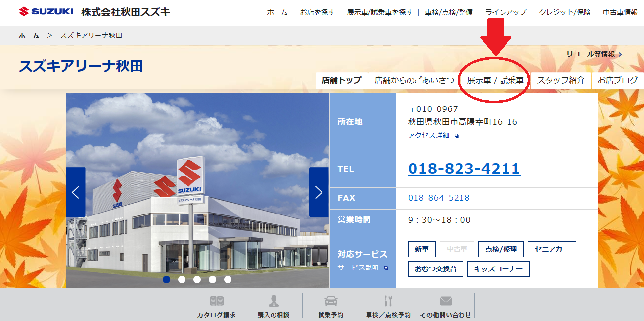
Task: Open リコール等情報 link
Action: [594, 54]
